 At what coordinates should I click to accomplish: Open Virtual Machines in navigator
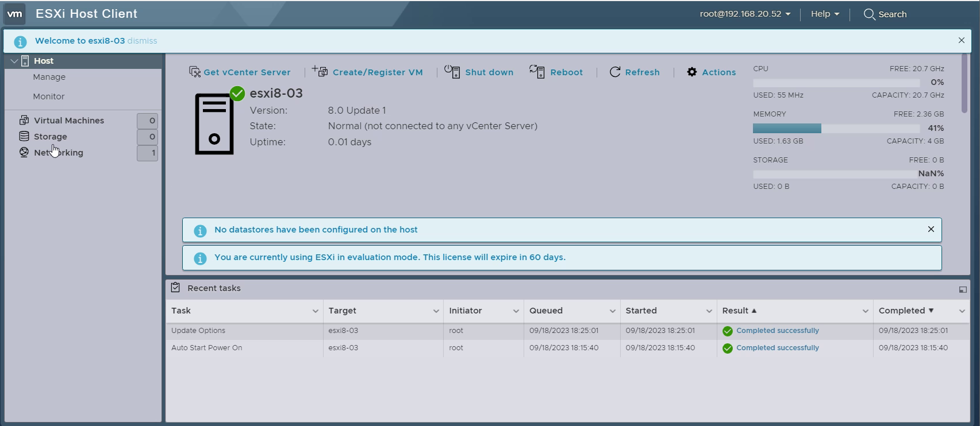point(69,121)
